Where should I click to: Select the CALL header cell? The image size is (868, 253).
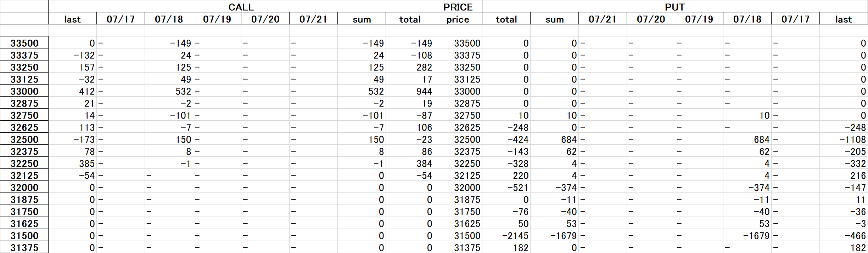tap(241, 7)
